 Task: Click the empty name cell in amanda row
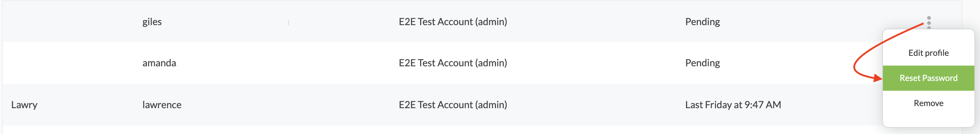pos(68,63)
